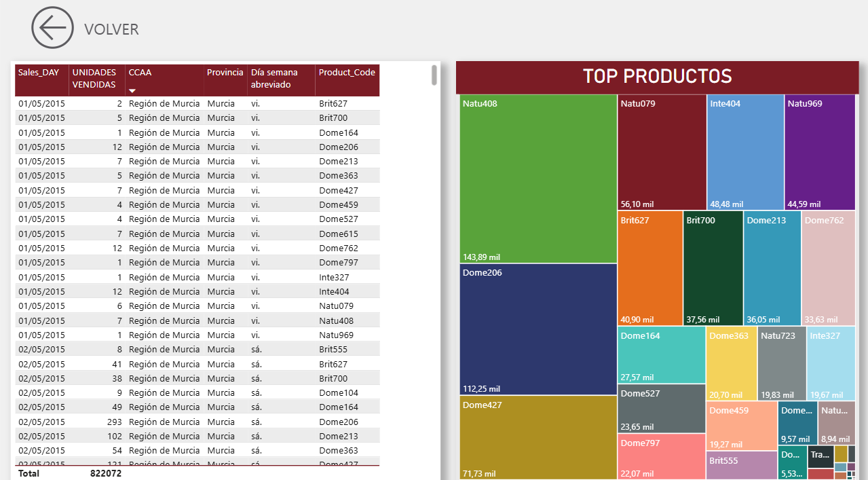
Task: Click the VOLVER text label
Action: point(111,29)
